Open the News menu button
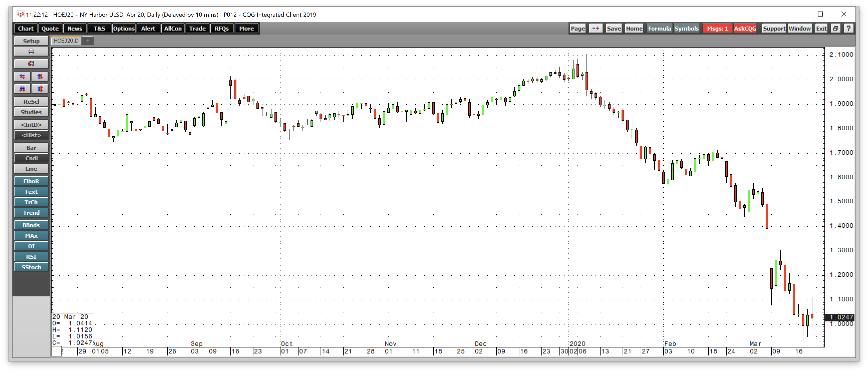Viewport: 868px width, 372px height. pos(74,28)
